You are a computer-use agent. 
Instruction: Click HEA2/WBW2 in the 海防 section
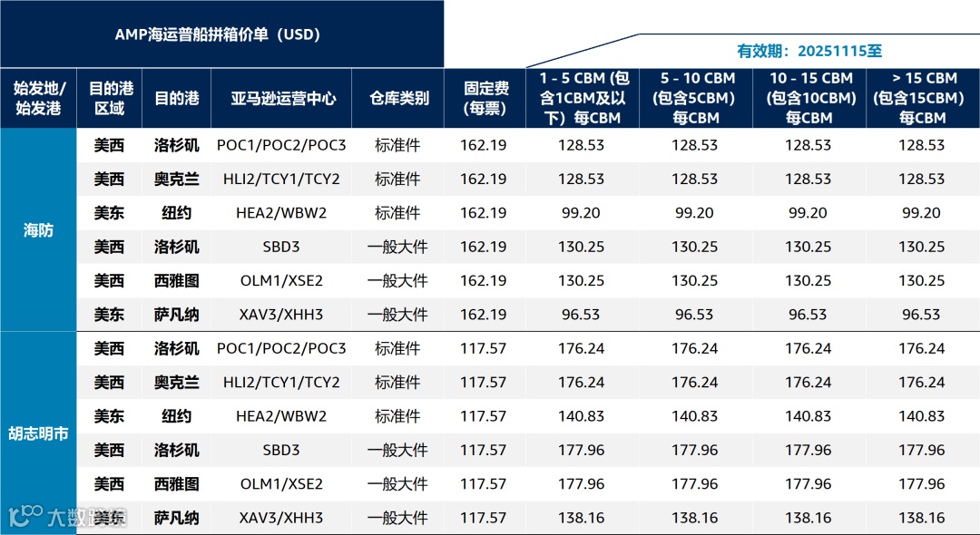point(281,213)
